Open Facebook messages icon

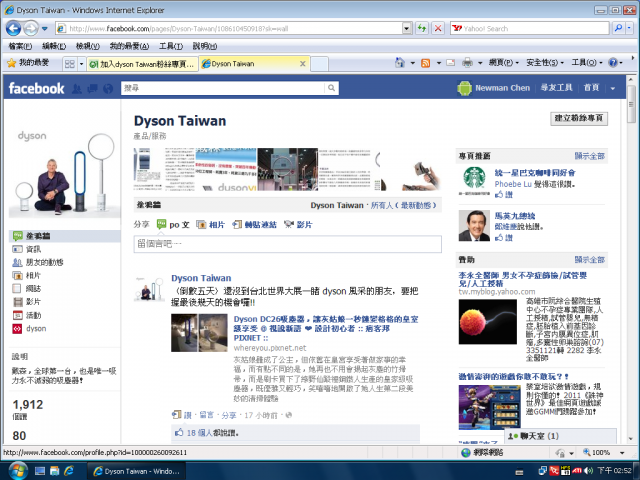92,89
